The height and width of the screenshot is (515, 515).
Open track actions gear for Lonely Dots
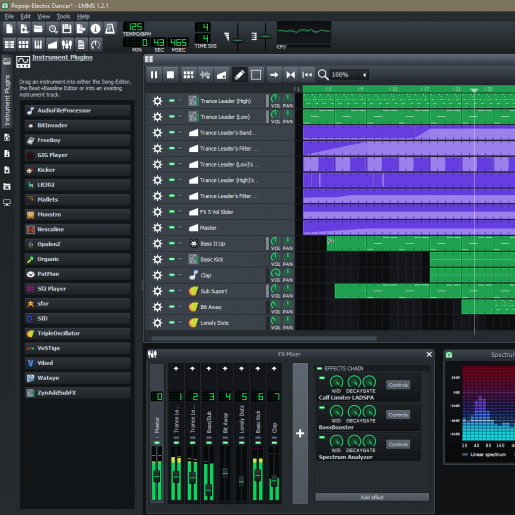157,323
